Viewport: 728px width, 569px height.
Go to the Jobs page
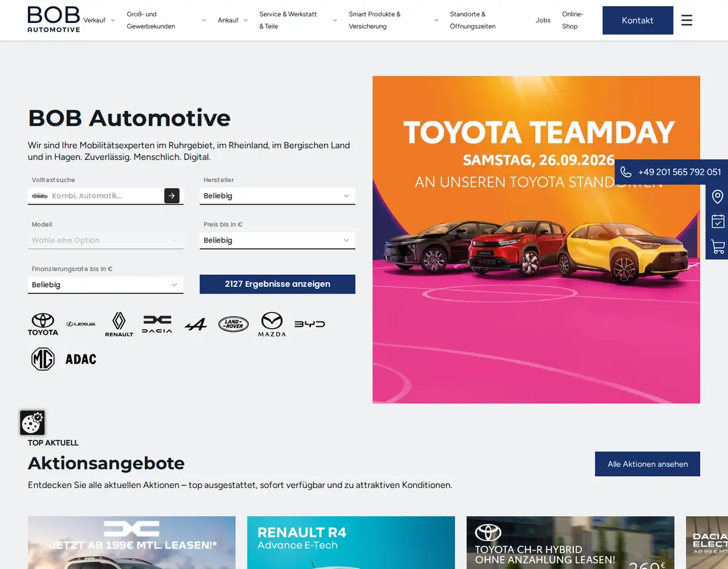click(543, 21)
